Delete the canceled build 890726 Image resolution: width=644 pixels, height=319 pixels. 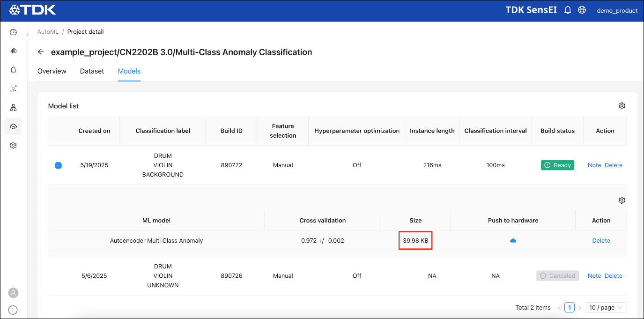click(x=614, y=276)
